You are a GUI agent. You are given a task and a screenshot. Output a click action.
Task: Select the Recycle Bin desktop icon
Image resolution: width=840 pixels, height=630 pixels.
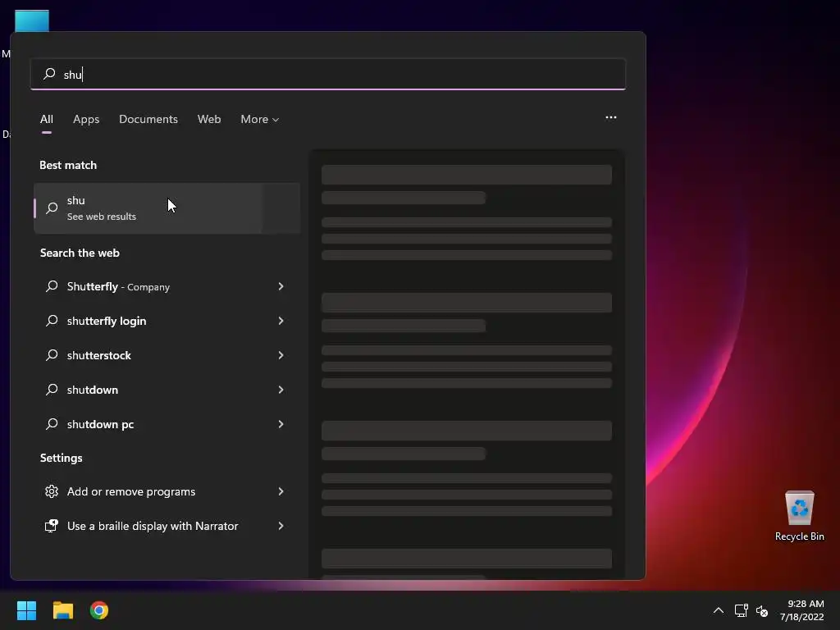(x=799, y=517)
